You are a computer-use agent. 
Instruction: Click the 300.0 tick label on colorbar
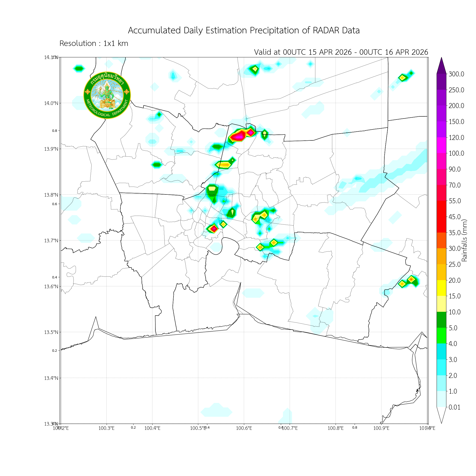456,74
